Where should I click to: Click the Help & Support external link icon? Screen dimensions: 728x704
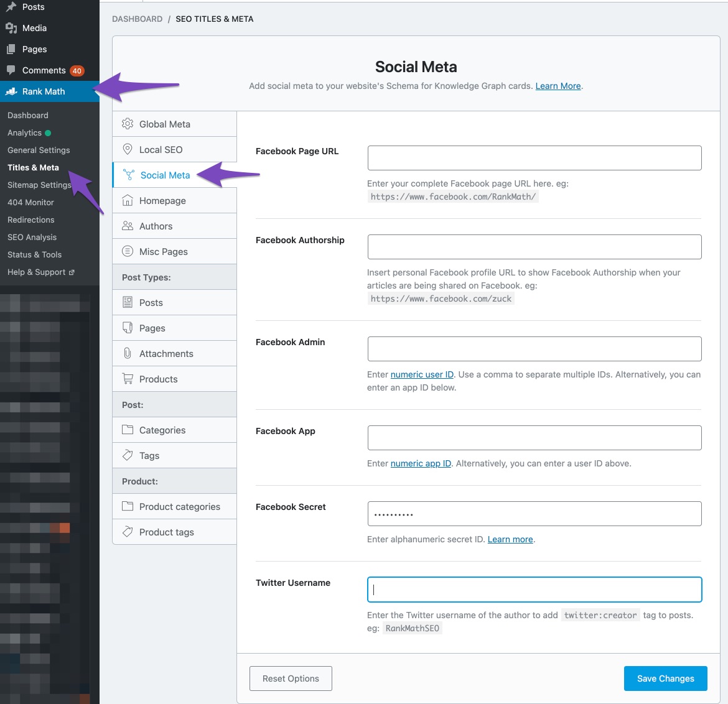point(72,272)
